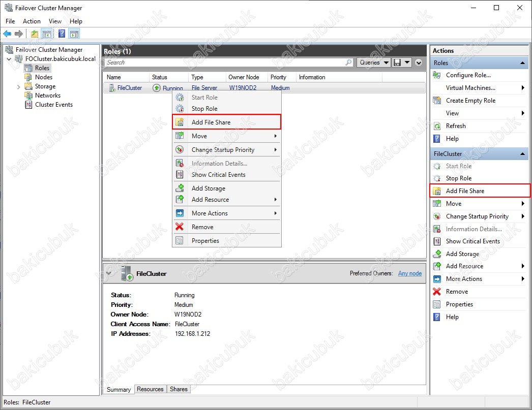Click the Any node preferred owners link
Viewport: 532px width, 410px height.
tap(410, 273)
